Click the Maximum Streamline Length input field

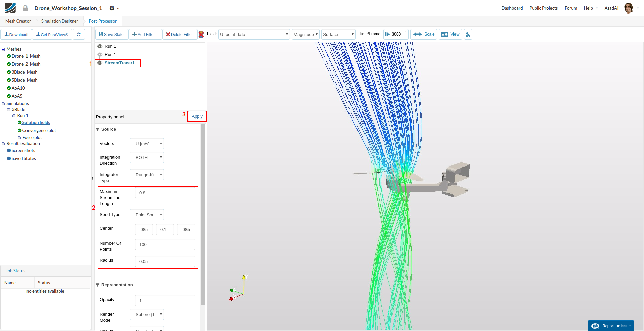[x=165, y=193]
